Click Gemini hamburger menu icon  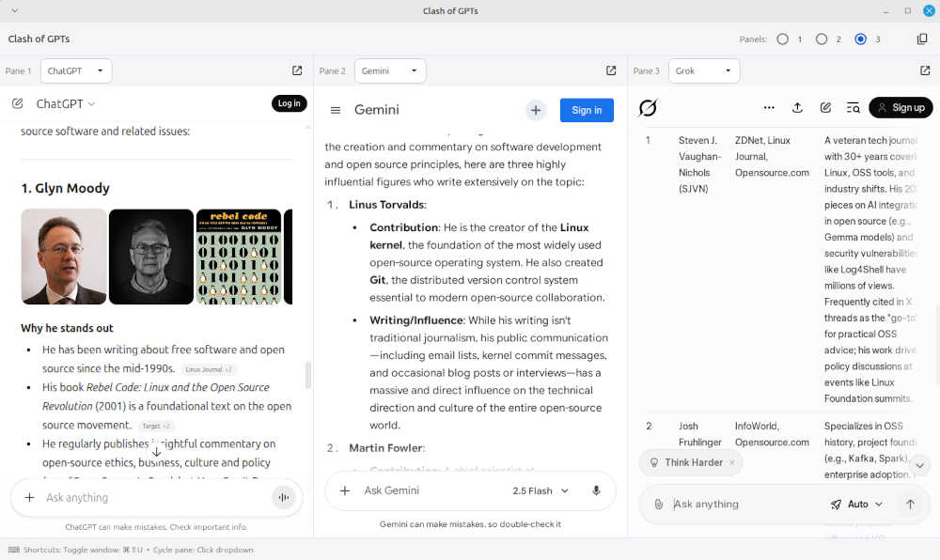click(x=336, y=110)
